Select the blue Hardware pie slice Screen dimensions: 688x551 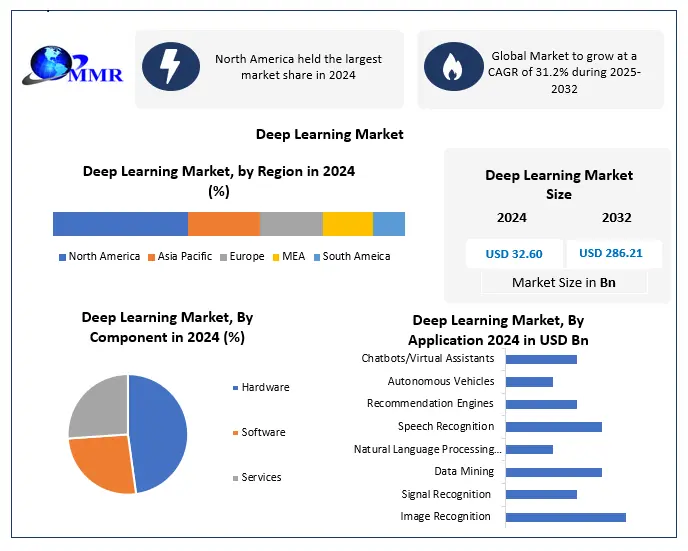[160, 430]
